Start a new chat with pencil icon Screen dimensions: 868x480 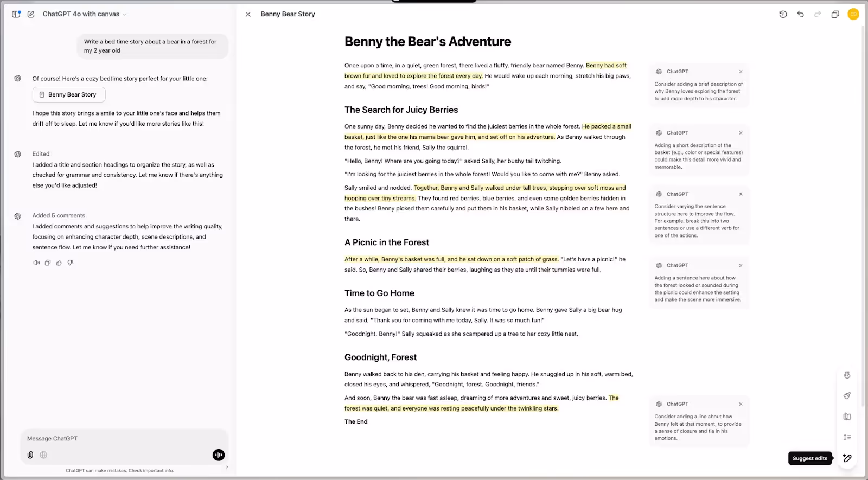[31, 14]
